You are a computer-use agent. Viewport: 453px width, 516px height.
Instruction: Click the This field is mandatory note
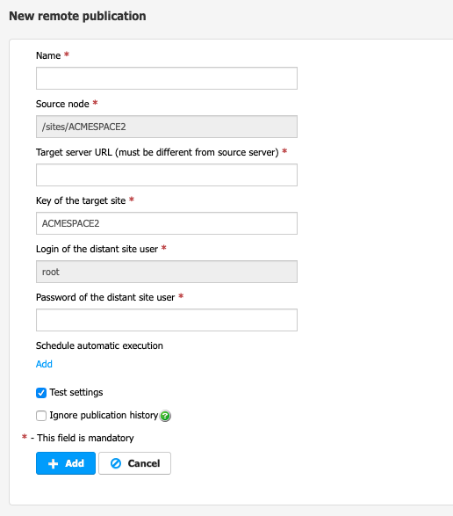point(85,438)
